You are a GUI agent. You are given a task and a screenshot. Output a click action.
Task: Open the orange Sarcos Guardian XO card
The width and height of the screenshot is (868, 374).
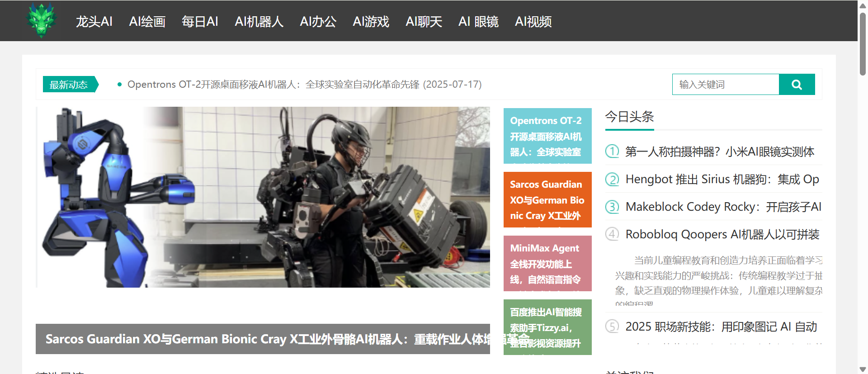tap(547, 199)
